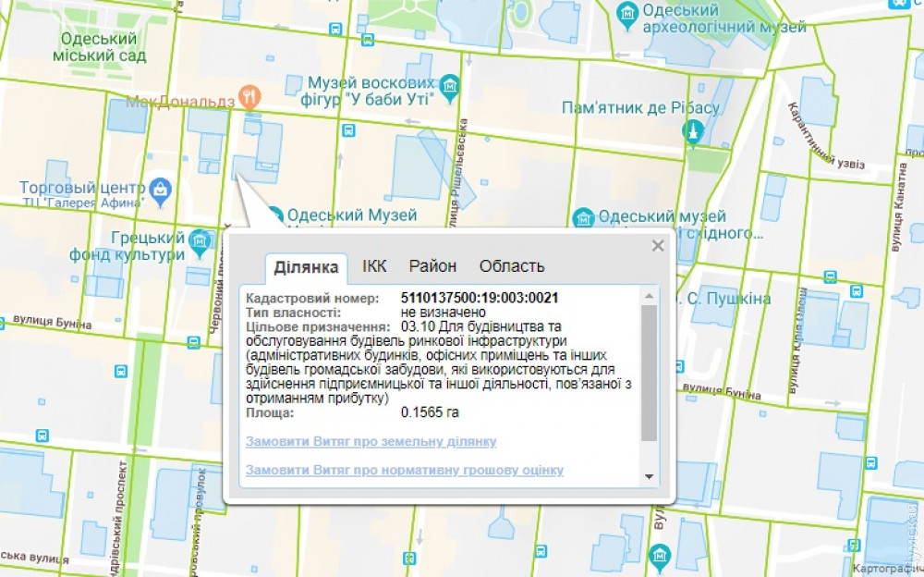This screenshot has height=577, width=924.
Task: Click cadastral number 5110137500:19:003:0021
Action: click(480, 299)
